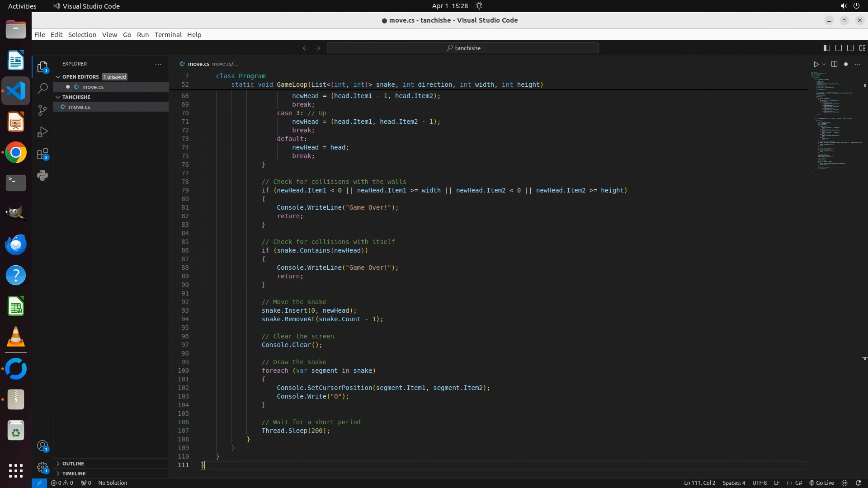Expand the OUTLINE section
The image size is (868, 488).
coord(73,464)
